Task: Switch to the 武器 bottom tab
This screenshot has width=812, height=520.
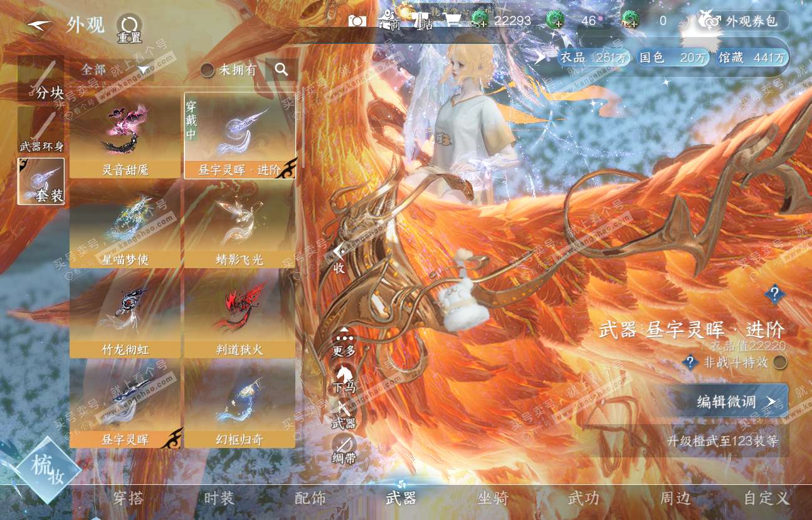Action: (x=401, y=499)
